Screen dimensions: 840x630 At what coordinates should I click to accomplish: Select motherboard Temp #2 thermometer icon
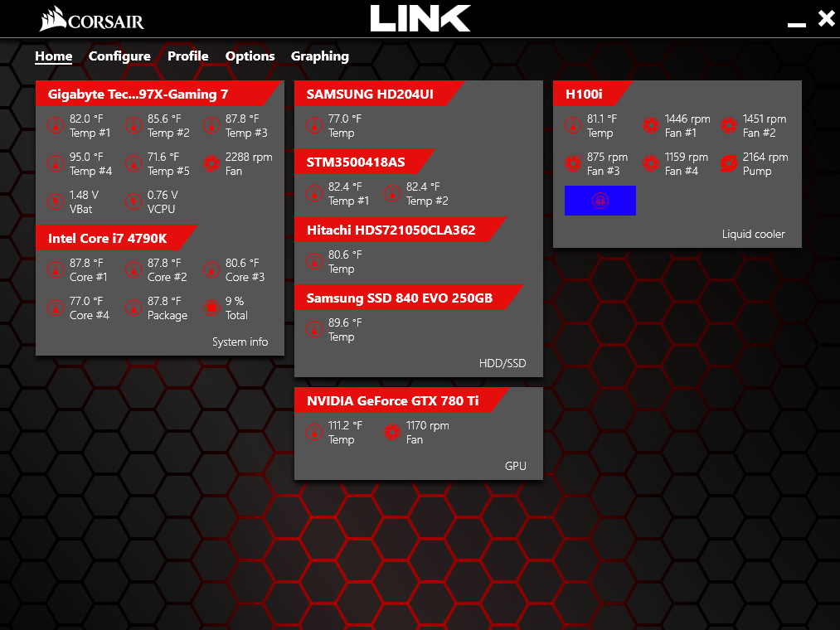(134, 125)
